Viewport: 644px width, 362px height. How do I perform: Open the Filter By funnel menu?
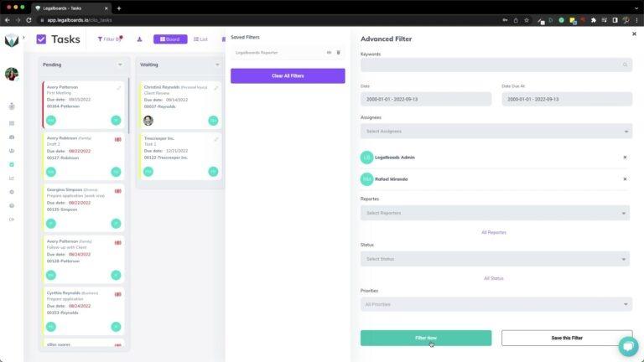[110, 39]
